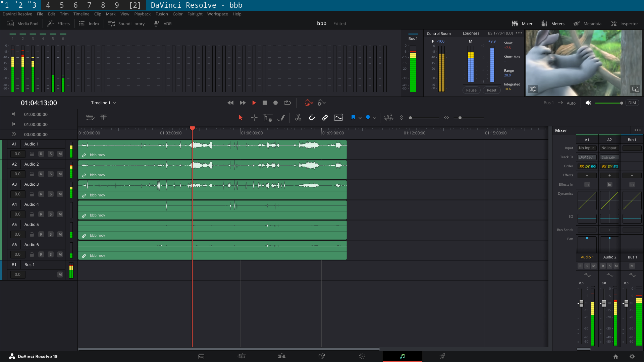Mute the Audio 5 track

pyautogui.click(x=60, y=234)
